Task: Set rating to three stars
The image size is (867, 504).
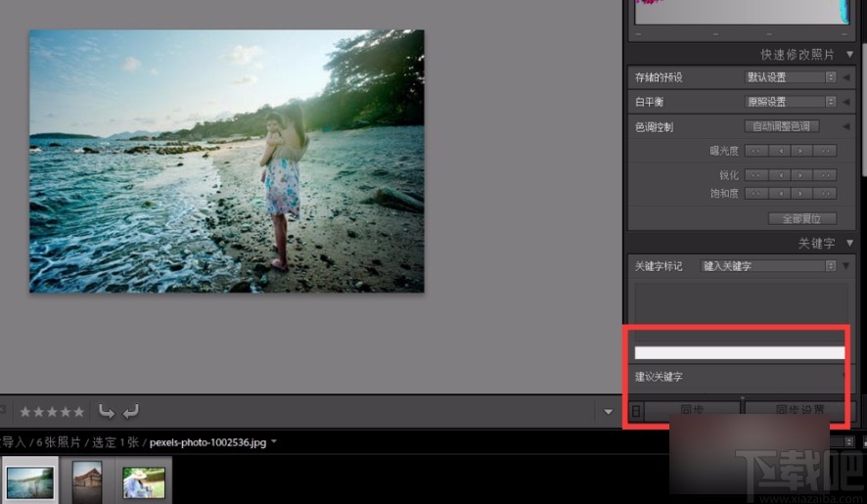Action: 52,412
